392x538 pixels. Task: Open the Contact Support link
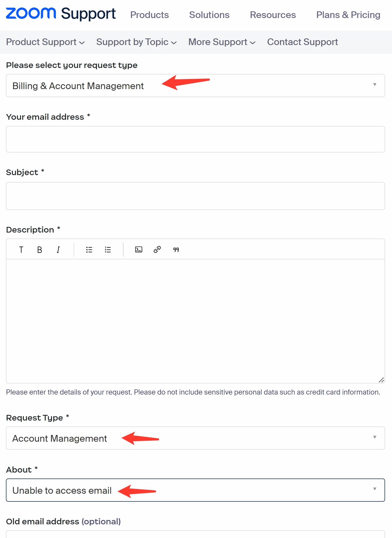point(302,42)
